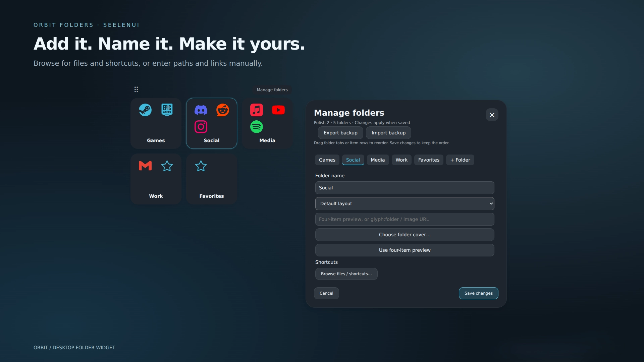The width and height of the screenshot is (644, 362).
Task: Add a new folder with + Folder
Action: coord(460,160)
